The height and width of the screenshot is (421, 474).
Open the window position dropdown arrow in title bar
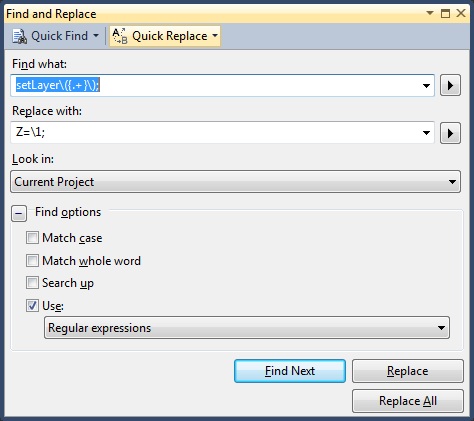point(430,13)
